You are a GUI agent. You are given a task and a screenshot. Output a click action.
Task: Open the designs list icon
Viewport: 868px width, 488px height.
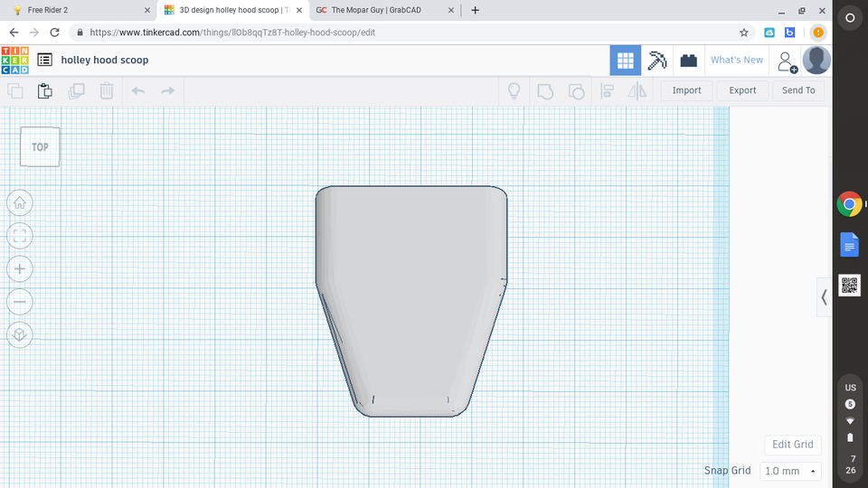[45, 60]
